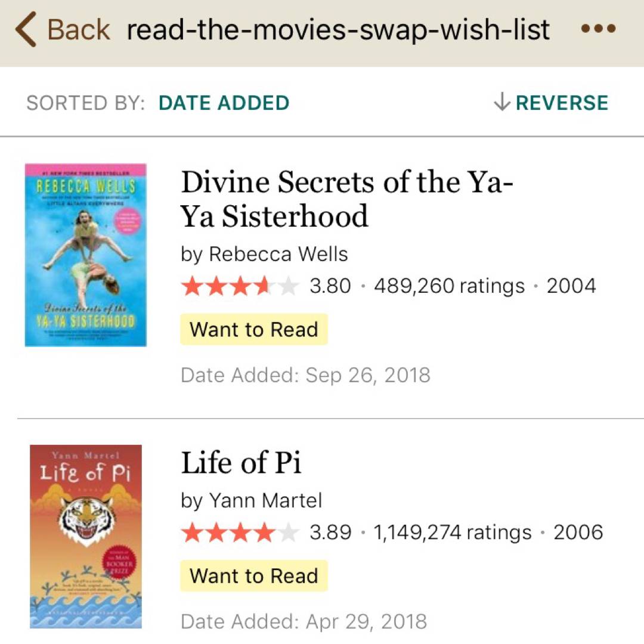Tap Life of Pi book cover thumbnail
Viewport: 644px width, 644px height.
[x=86, y=536]
